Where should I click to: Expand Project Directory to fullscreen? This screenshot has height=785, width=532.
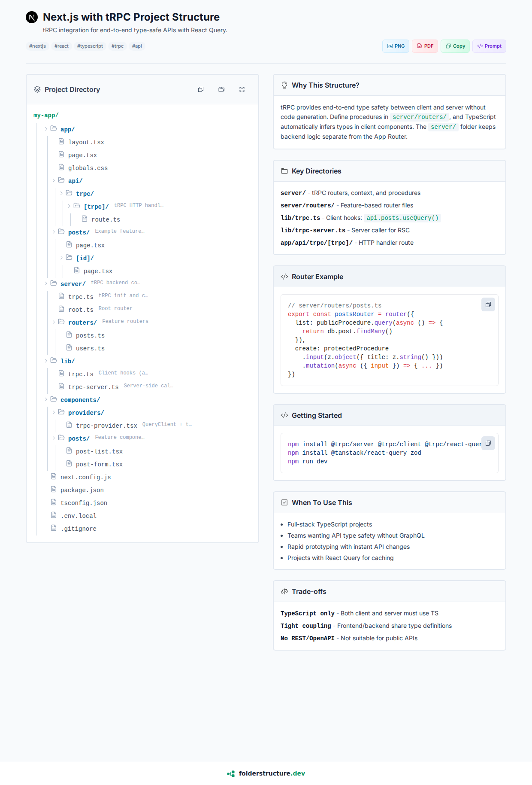pos(242,89)
